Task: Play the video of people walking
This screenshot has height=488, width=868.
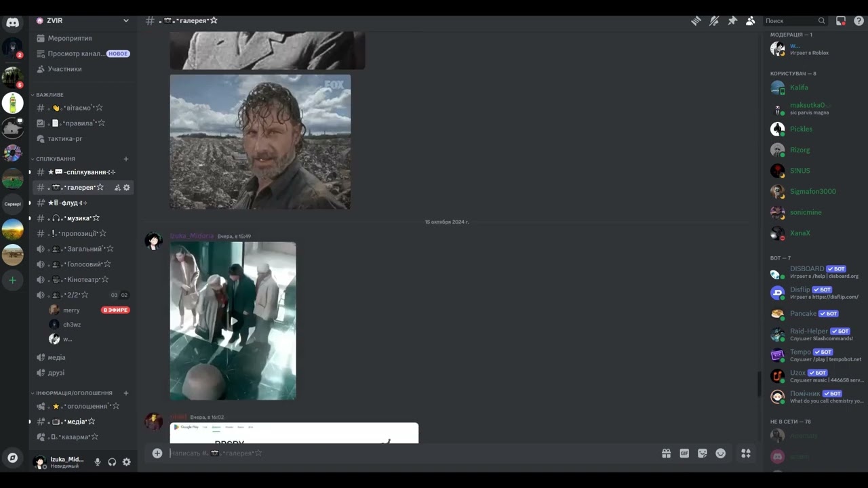Action: [x=233, y=321]
